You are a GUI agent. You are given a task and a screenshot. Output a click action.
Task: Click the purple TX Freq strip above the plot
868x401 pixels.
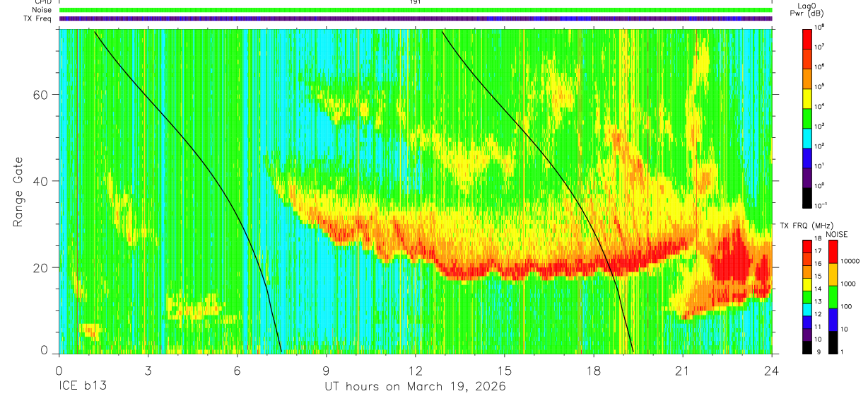tap(416, 18)
